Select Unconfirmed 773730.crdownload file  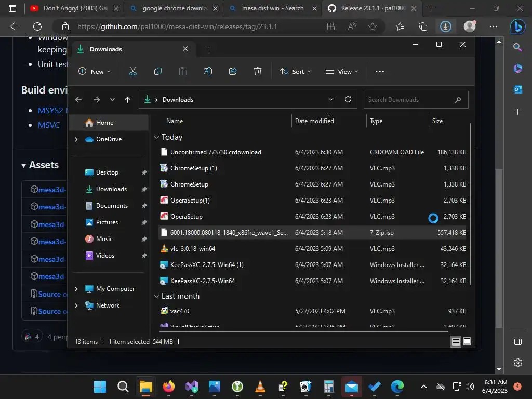pos(312,152)
